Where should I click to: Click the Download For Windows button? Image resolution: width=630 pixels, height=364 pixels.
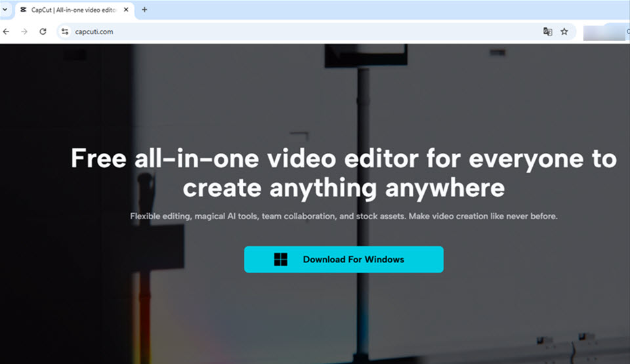343,259
